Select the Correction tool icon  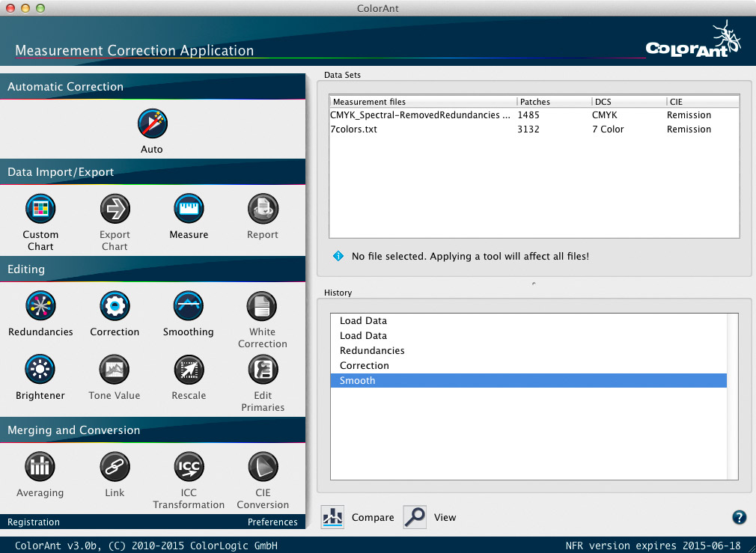click(115, 306)
